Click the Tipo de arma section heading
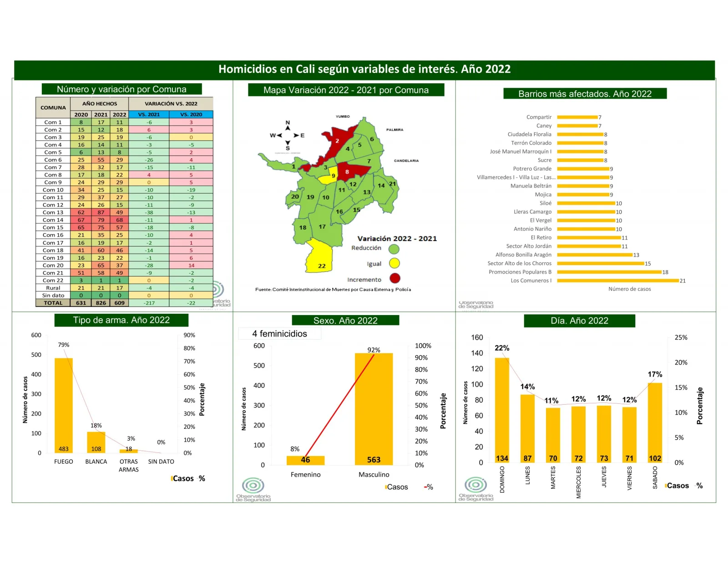The width and height of the screenshot is (728, 562). coord(121,320)
